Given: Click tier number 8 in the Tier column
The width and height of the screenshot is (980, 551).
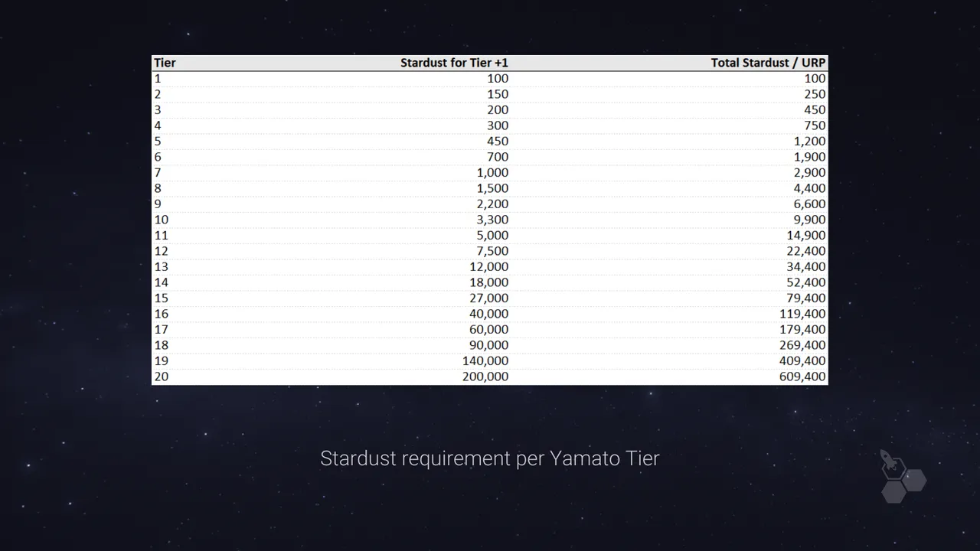Looking at the screenshot, I should (x=158, y=188).
